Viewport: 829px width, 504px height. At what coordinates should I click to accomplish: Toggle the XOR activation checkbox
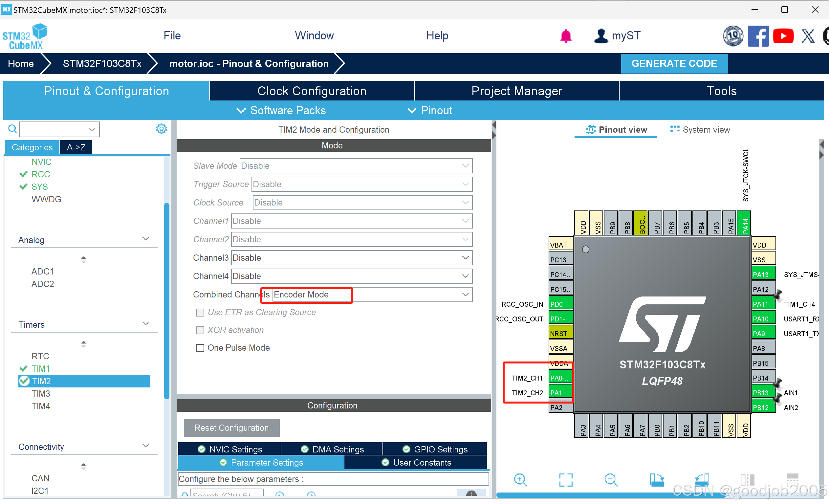click(200, 330)
